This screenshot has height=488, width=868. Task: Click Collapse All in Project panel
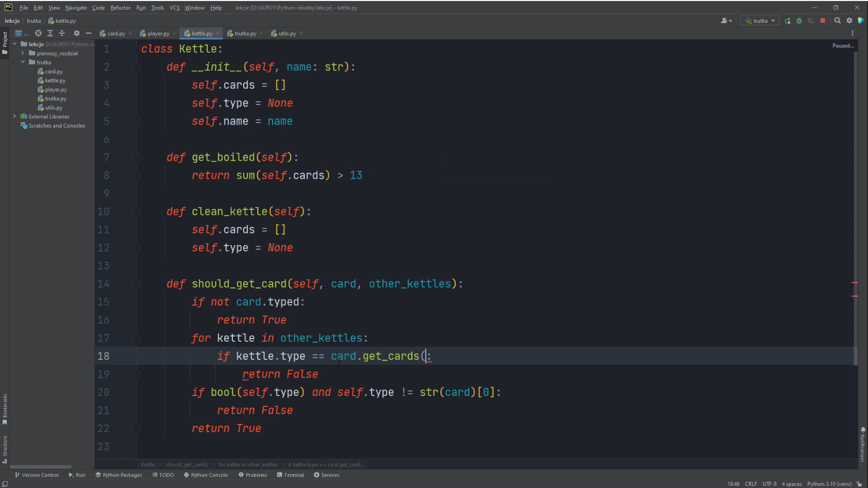(x=62, y=33)
